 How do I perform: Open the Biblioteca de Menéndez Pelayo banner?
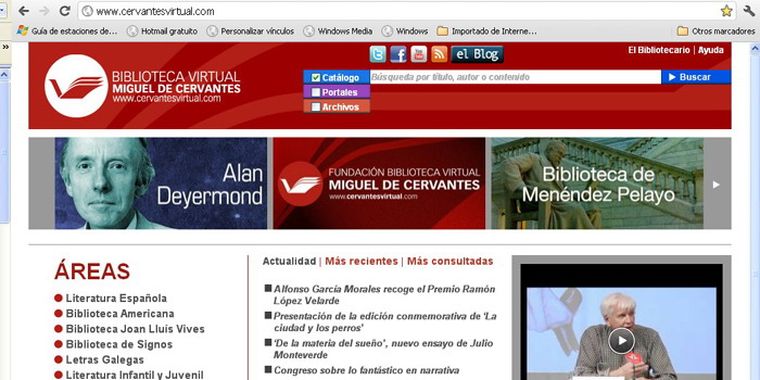[x=597, y=183]
